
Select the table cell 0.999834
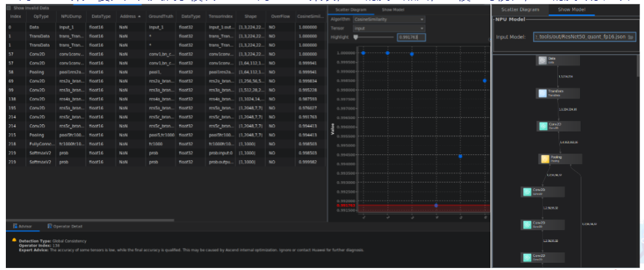coord(307,81)
